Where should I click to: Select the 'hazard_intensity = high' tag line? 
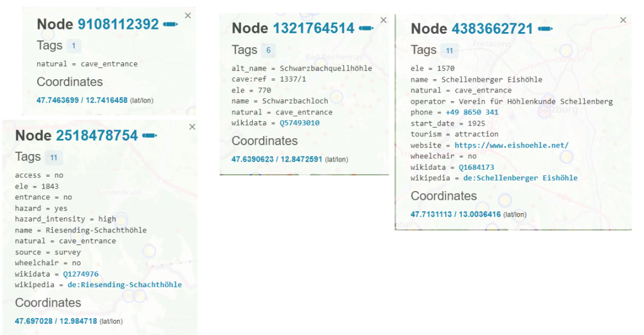click(65, 219)
